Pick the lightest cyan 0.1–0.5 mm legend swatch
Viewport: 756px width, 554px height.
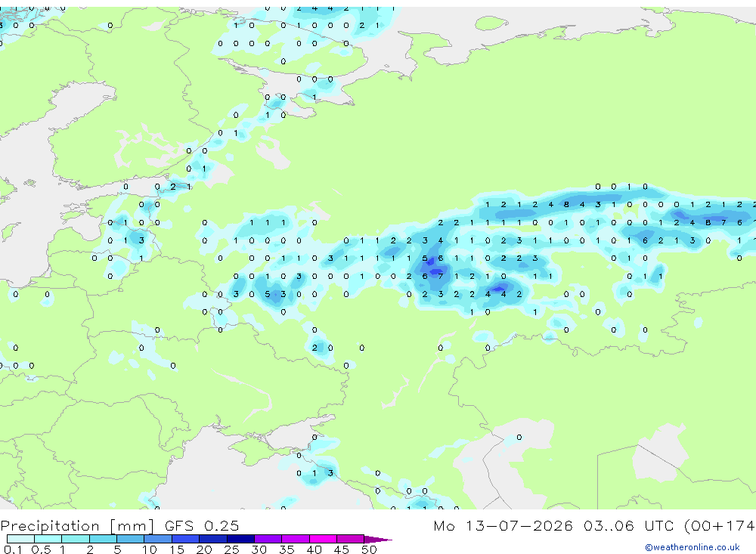20,539
